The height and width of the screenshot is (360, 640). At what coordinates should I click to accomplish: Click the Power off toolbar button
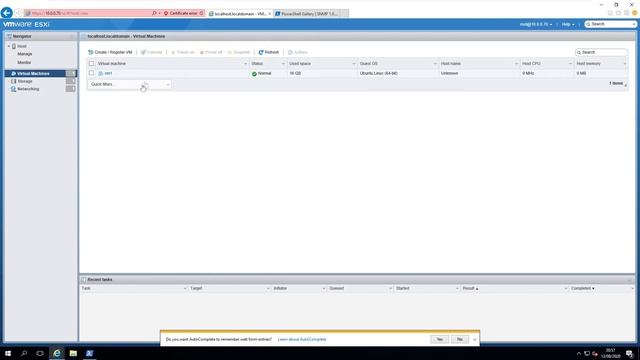(x=211, y=52)
